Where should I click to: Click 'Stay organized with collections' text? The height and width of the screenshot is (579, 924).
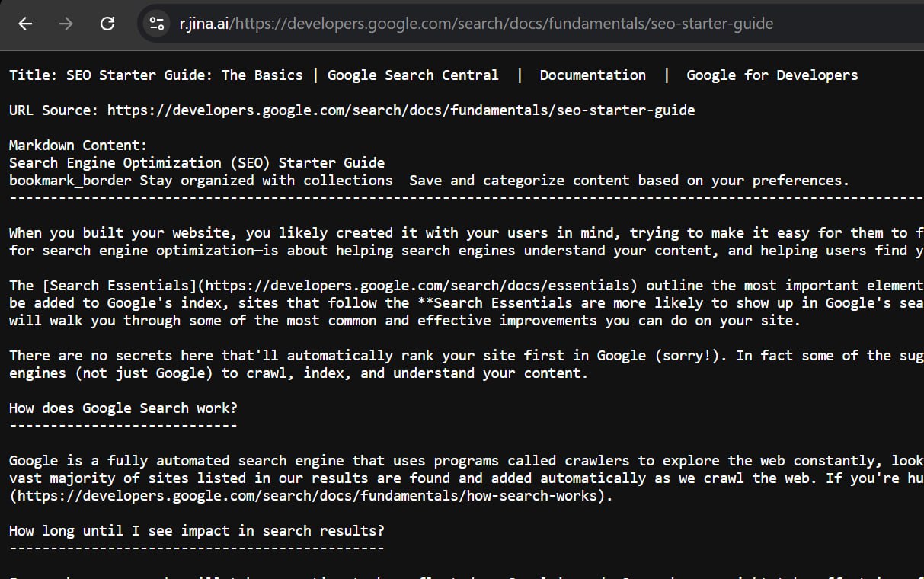click(x=266, y=181)
